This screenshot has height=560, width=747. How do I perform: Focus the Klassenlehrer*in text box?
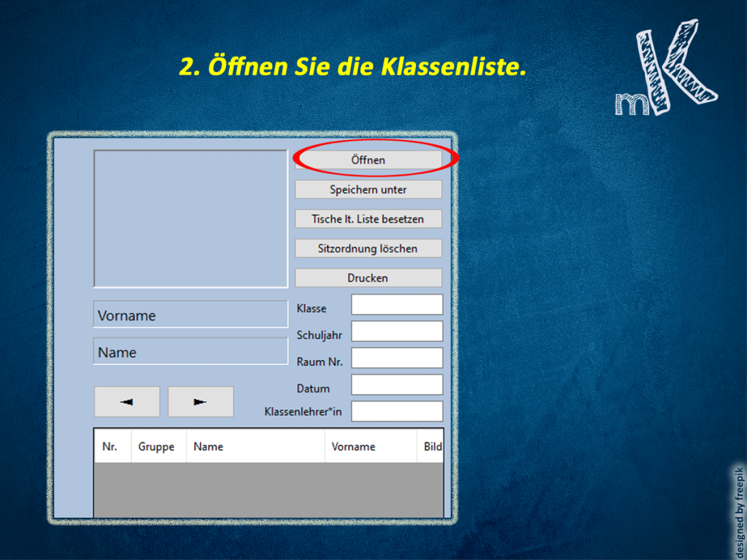tap(397, 411)
